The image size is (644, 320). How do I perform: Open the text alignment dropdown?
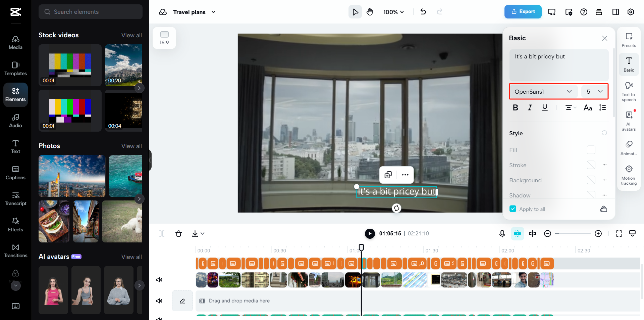point(571,108)
